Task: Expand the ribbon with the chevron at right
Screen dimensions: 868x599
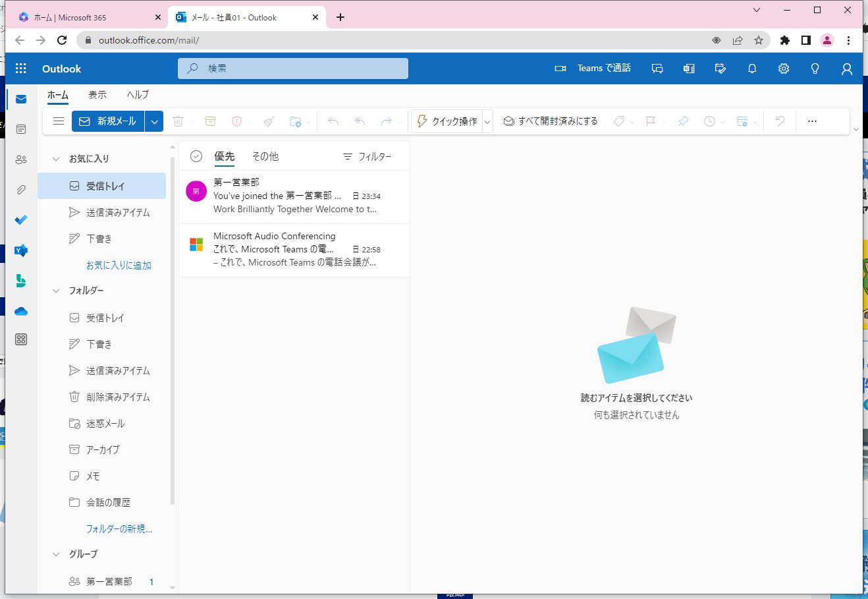Action: tap(856, 130)
